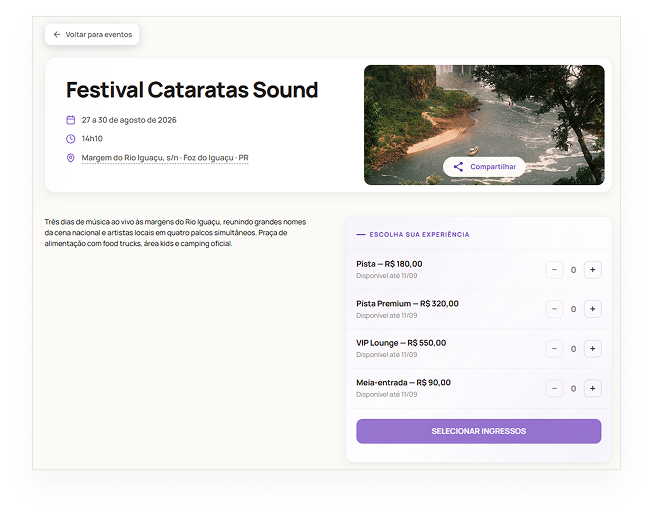653x519 pixels.
Task: Increase Pista ticket quantity
Action: (593, 270)
